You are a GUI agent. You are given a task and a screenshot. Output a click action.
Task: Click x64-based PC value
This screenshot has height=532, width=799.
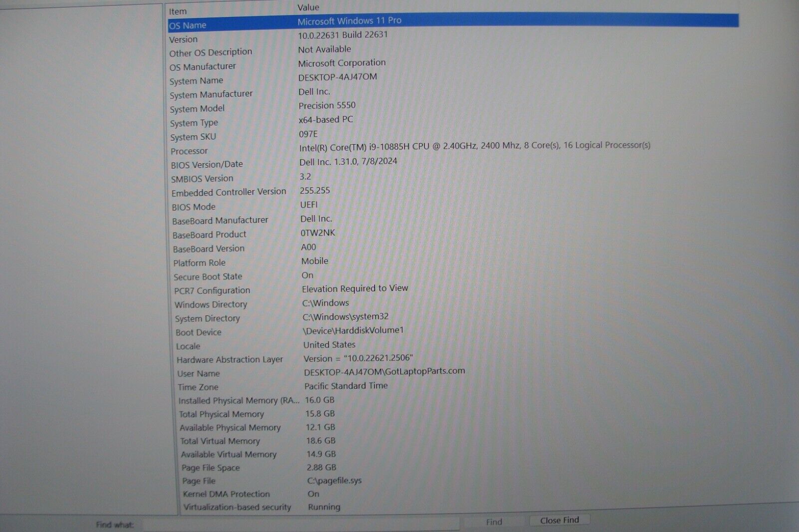pyautogui.click(x=326, y=120)
